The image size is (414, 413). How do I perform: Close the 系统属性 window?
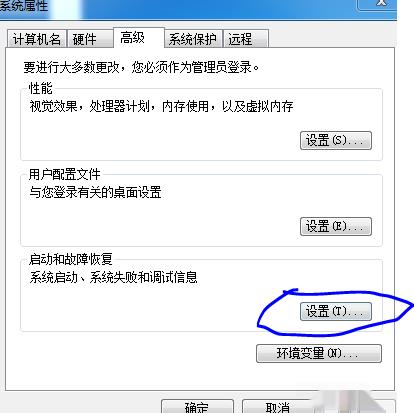(x=377, y=4)
